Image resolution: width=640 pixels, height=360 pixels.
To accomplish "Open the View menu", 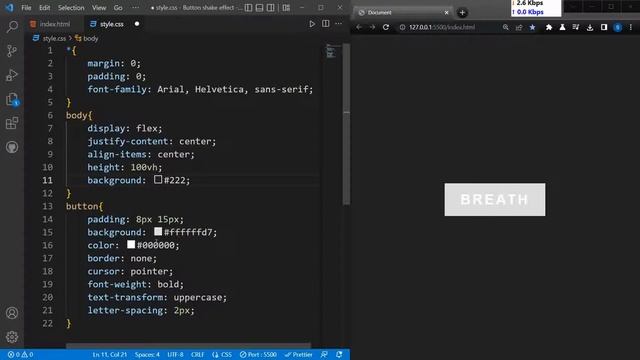I will (x=99, y=8).
